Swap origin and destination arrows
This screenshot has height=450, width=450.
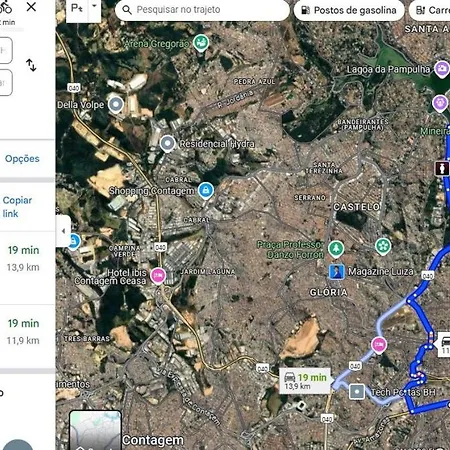31,65
